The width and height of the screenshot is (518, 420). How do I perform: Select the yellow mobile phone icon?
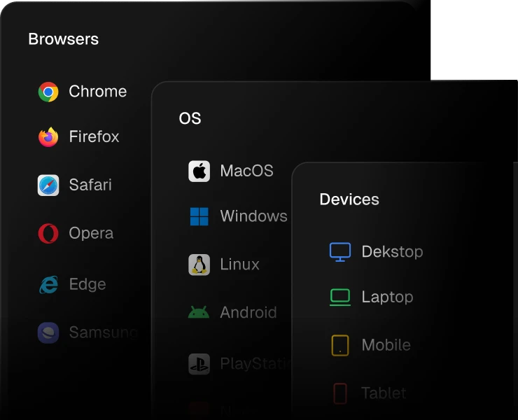click(x=340, y=346)
